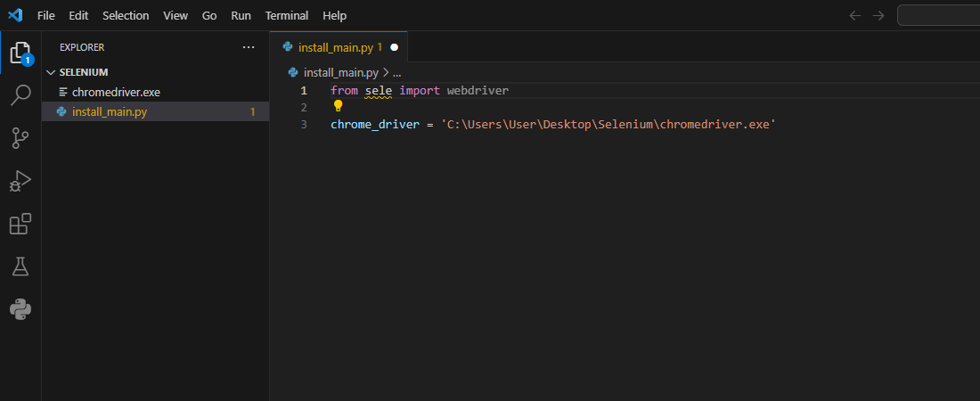Open Explorer views and more actions menu
This screenshot has width=980, height=401.
point(248,47)
